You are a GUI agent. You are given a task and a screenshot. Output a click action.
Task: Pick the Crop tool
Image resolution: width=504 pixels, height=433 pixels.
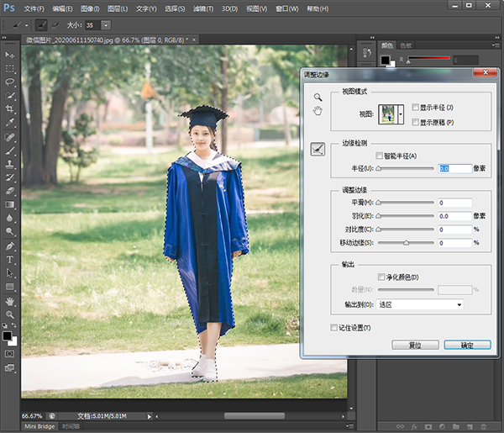pyautogui.click(x=10, y=109)
